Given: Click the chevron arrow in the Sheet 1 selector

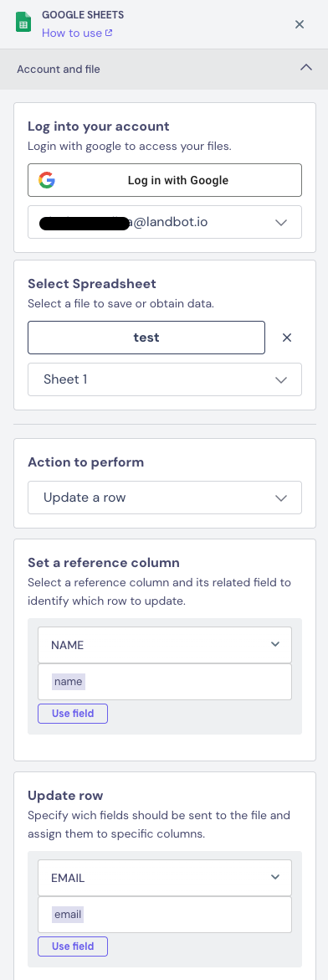Looking at the screenshot, I should tap(281, 380).
